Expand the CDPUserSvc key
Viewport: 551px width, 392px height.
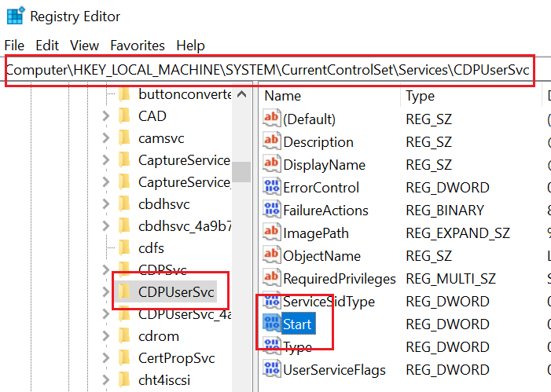(x=106, y=292)
